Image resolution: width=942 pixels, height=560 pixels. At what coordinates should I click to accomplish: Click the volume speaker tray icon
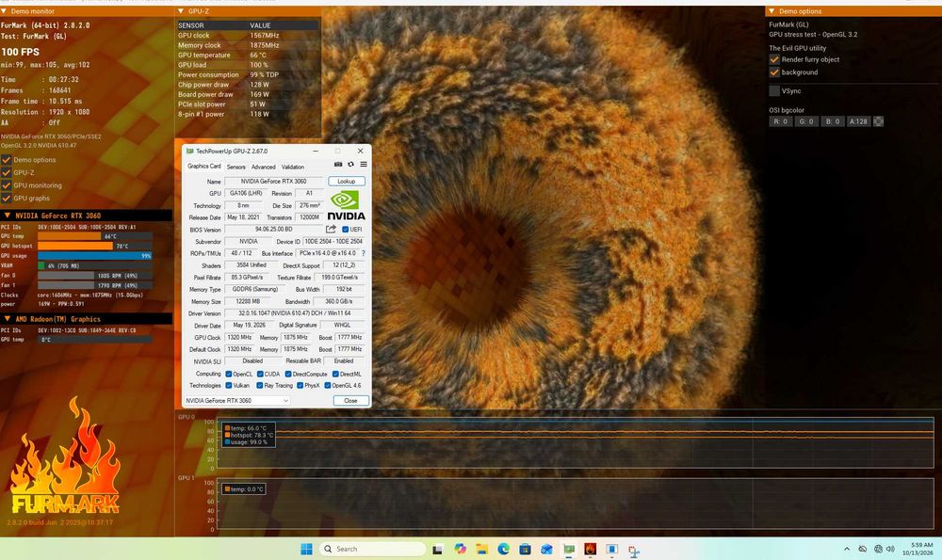pos(890,549)
